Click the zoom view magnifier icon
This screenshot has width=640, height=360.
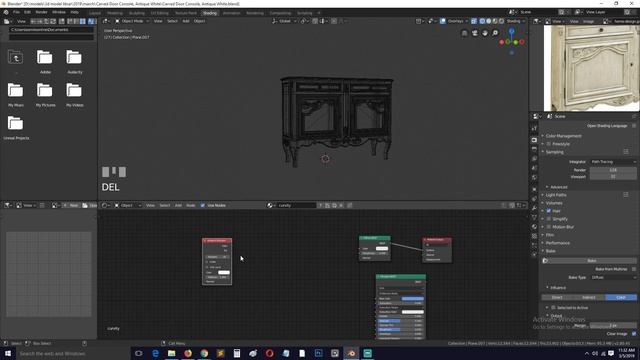(495, 33)
